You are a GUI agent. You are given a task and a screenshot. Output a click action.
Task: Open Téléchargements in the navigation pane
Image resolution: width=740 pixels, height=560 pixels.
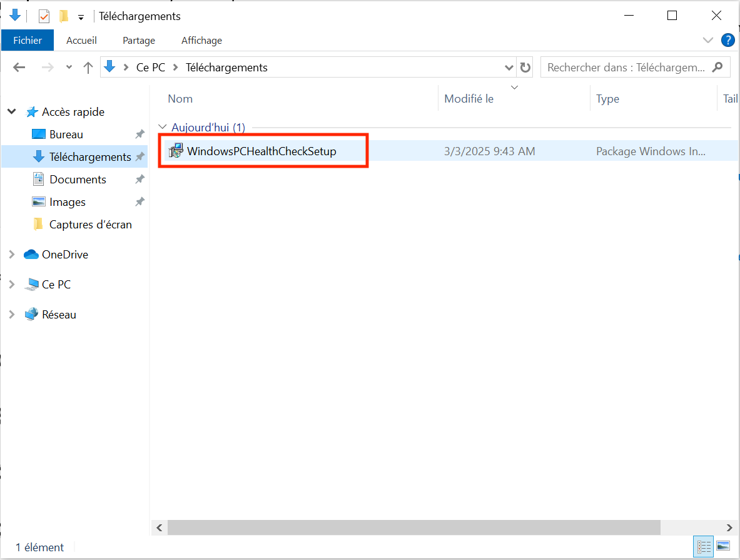(90, 157)
